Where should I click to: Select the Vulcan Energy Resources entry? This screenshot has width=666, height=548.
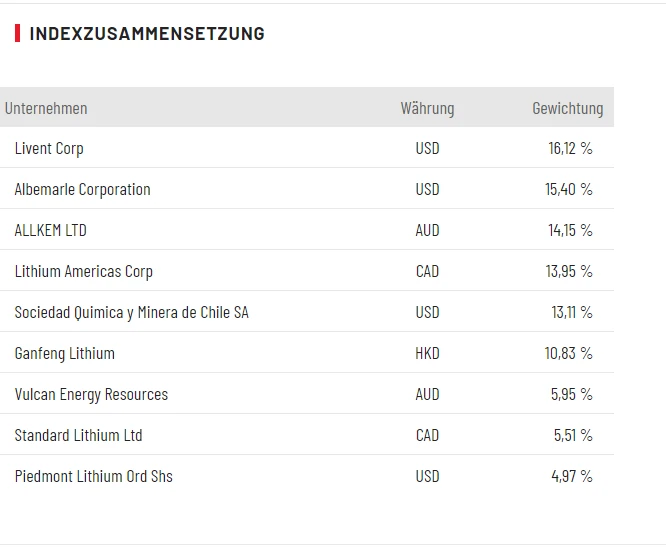pos(91,394)
